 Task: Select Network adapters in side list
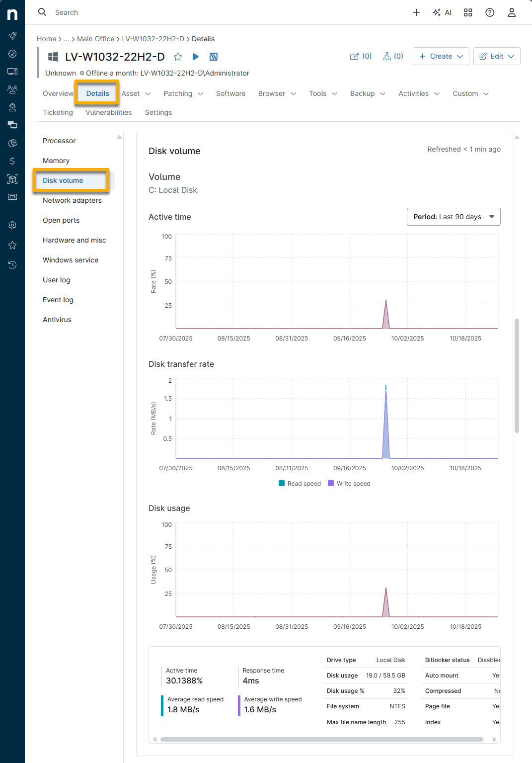72,200
